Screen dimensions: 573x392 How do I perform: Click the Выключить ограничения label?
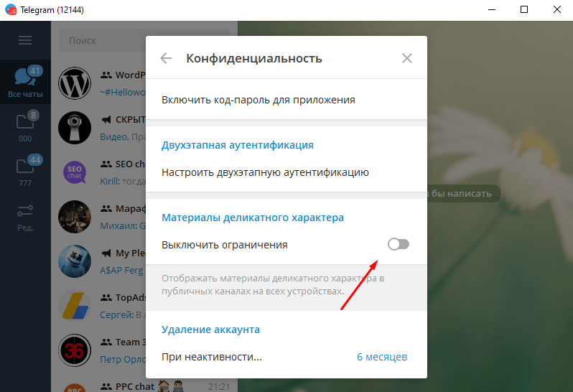point(224,245)
